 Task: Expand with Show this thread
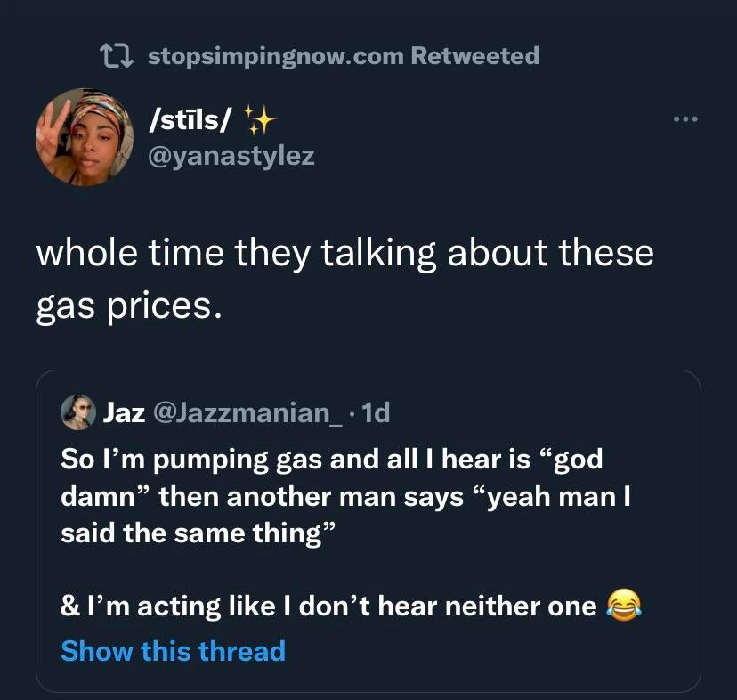(x=173, y=651)
